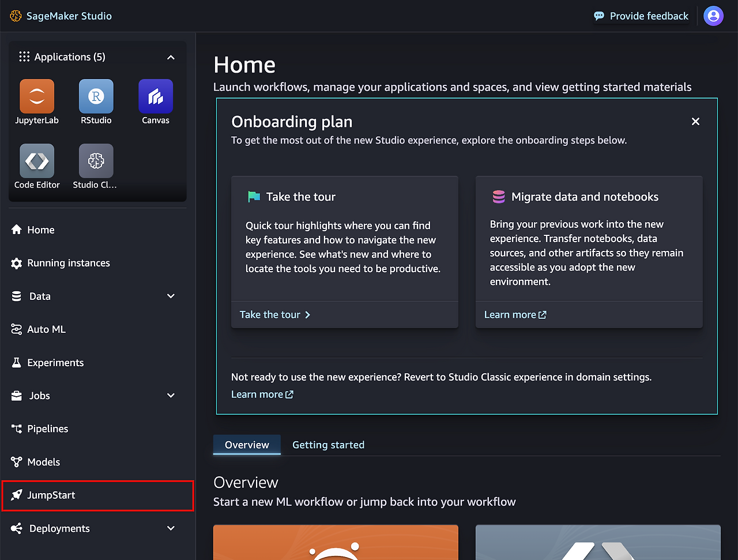Click the Jobs label in sidebar
Viewport: 738px width, 560px height.
[x=40, y=396]
